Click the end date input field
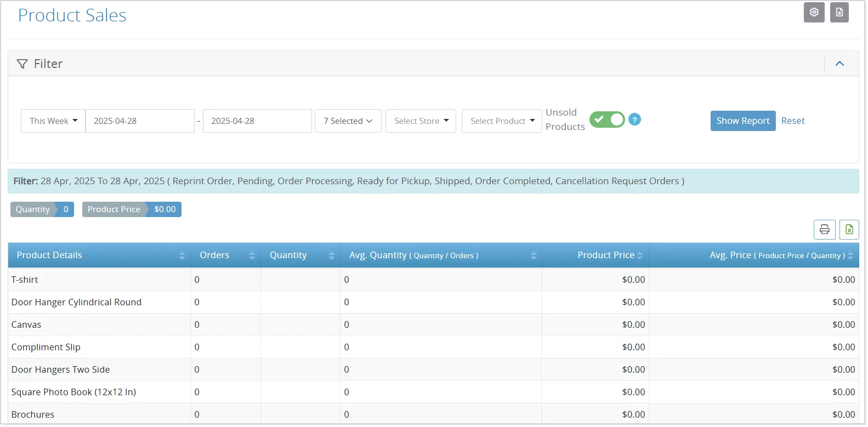Viewport: 868px width, 427px height. coord(257,121)
